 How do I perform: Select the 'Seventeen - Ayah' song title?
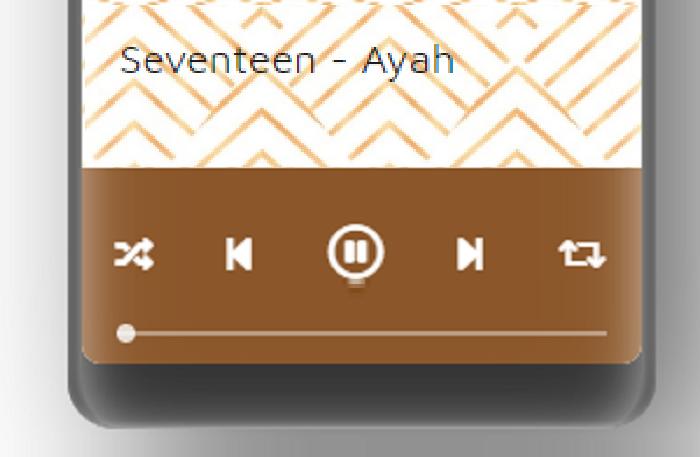pyautogui.click(x=288, y=61)
